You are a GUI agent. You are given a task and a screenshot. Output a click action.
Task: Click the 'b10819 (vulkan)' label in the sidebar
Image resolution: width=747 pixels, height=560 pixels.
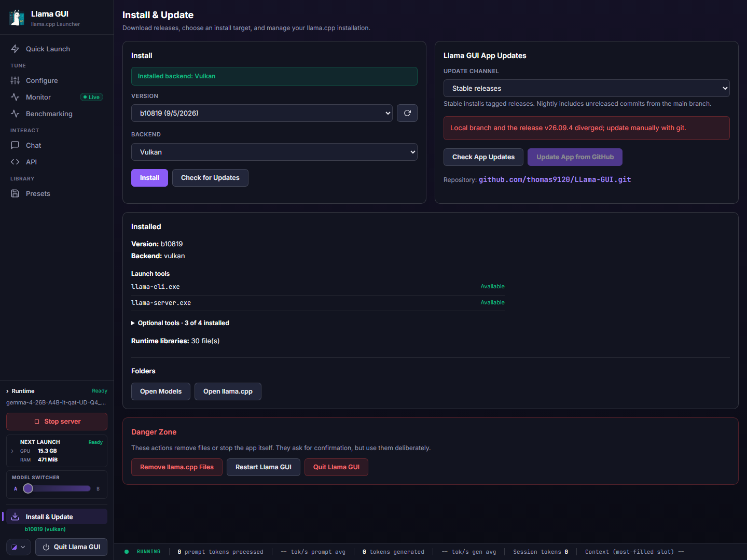[x=45, y=529]
